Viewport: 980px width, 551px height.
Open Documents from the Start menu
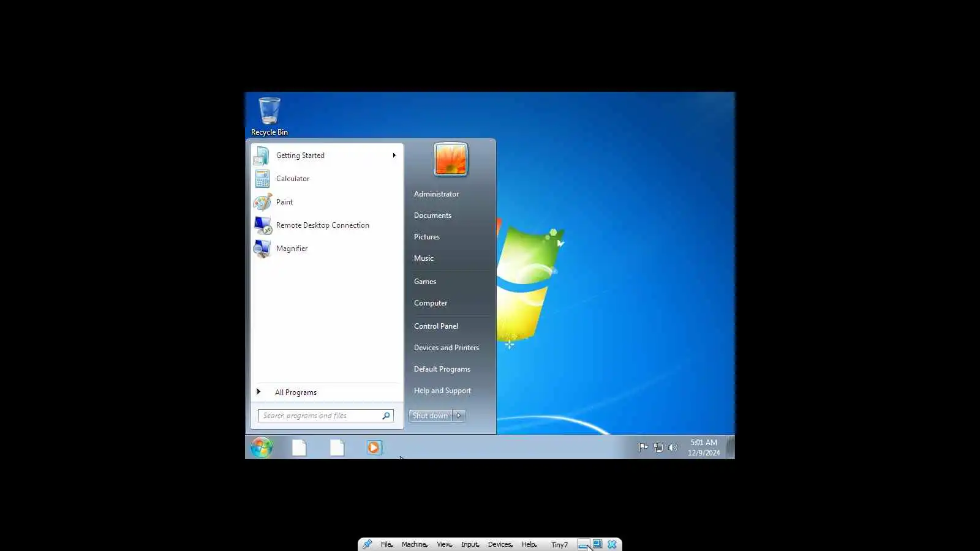[432, 216]
